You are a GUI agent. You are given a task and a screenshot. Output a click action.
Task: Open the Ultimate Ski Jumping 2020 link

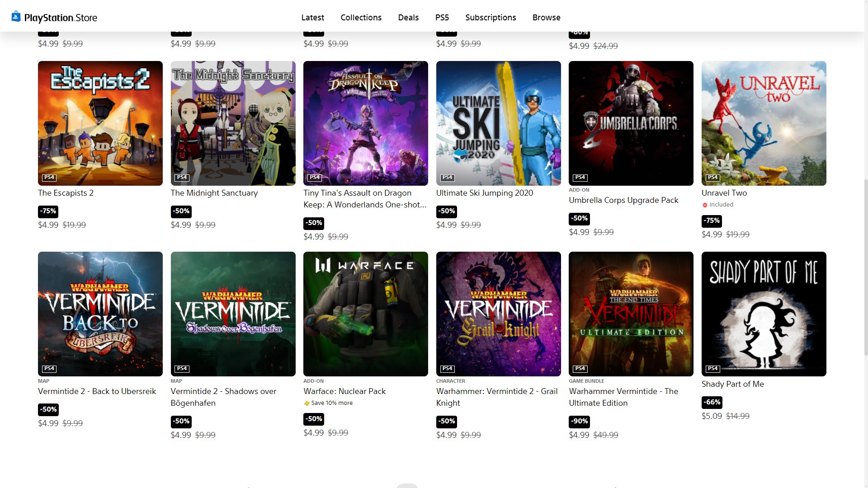pyautogui.click(x=484, y=193)
